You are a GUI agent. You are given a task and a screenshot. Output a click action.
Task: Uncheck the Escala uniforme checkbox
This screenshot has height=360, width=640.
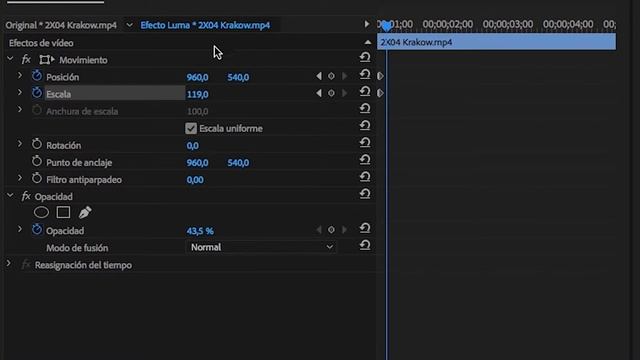(x=191, y=129)
